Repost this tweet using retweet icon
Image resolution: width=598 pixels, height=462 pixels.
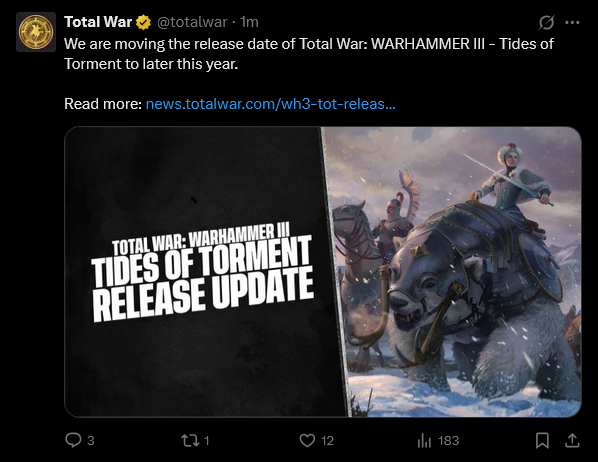[x=190, y=441]
